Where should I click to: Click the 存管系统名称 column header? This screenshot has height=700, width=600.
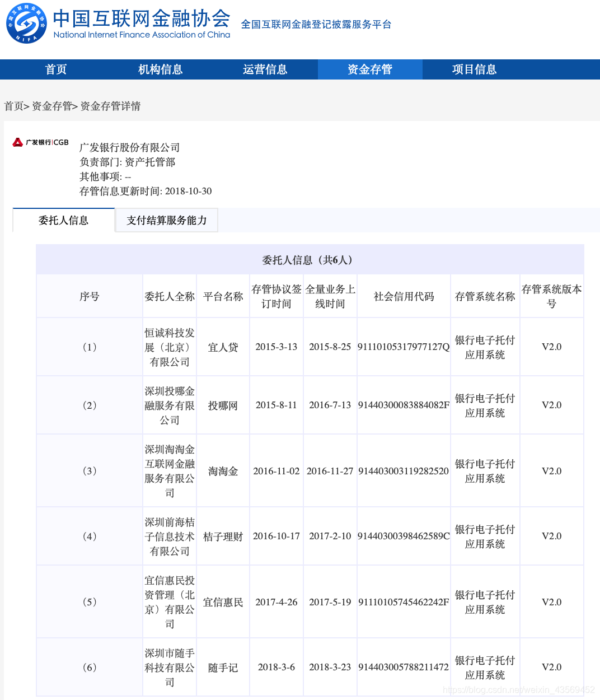(x=485, y=296)
